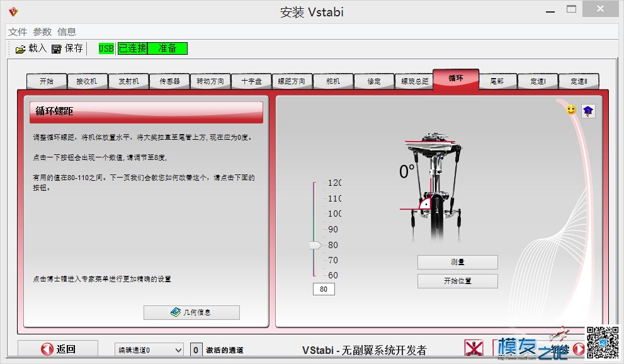Switch to the 开始 tab

coord(47,81)
